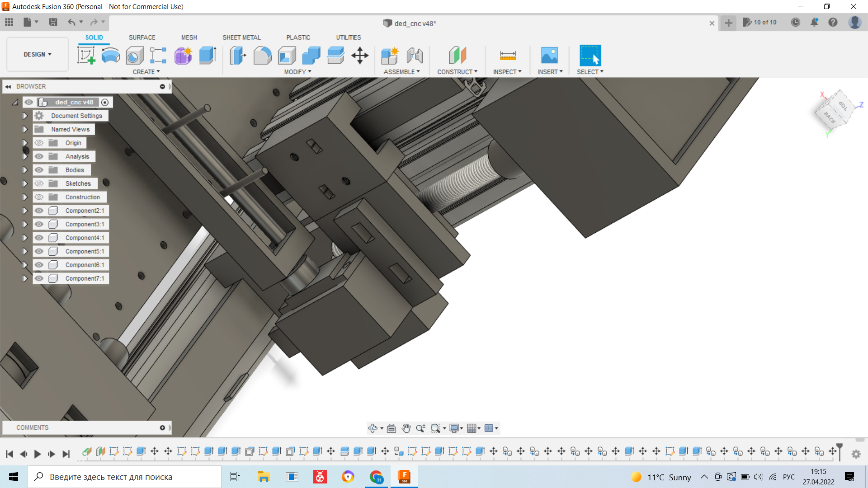Activate the Pan hand tool

point(406,428)
